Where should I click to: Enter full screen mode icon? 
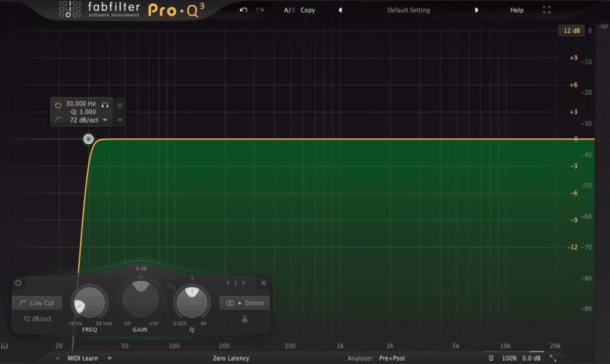coord(547,10)
